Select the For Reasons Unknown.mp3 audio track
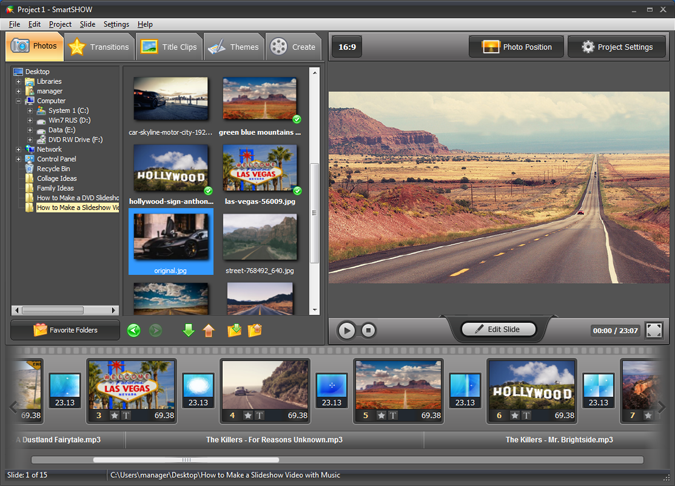This screenshot has width=675, height=486. coord(274,440)
